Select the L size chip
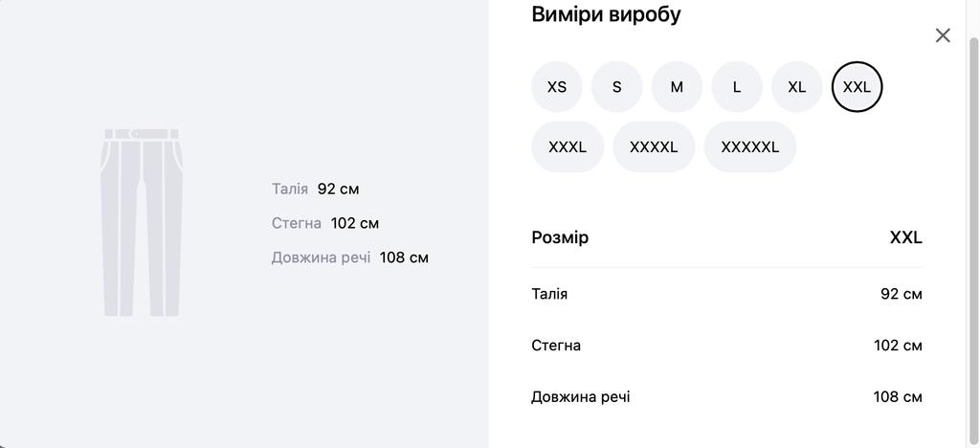The width and height of the screenshot is (980, 448). pyautogui.click(x=737, y=87)
